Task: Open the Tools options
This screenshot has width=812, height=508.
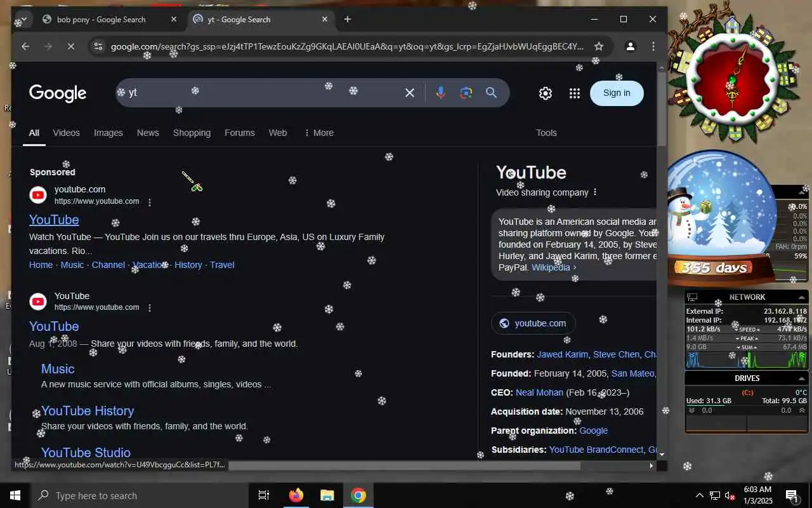Action: click(546, 133)
